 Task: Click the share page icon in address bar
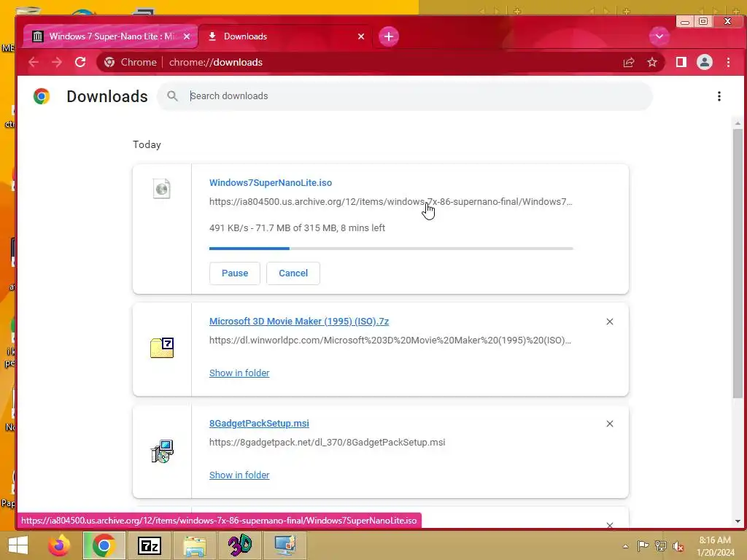[x=629, y=62]
